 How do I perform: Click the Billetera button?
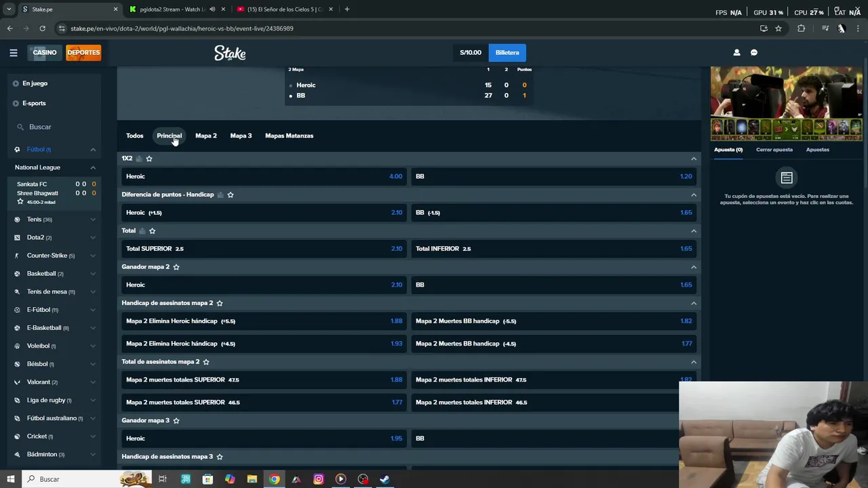[507, 52]
